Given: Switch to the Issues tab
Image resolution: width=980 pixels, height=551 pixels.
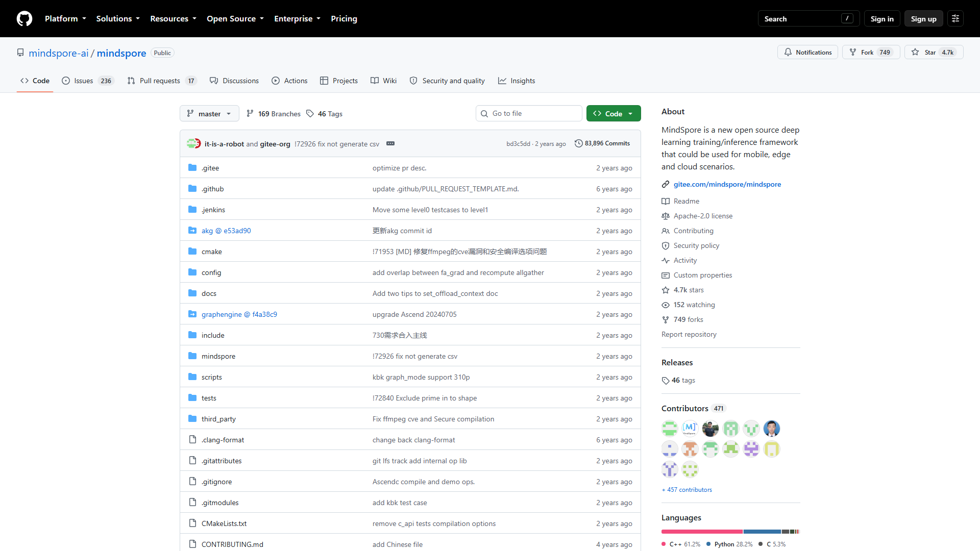Looking at the screenshot, I should click(x=88, y=81).
